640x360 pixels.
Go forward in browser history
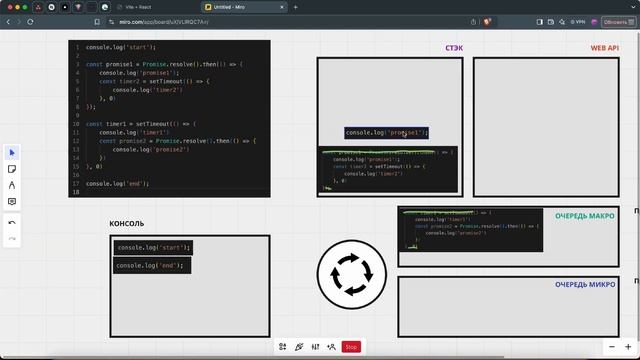19,22
